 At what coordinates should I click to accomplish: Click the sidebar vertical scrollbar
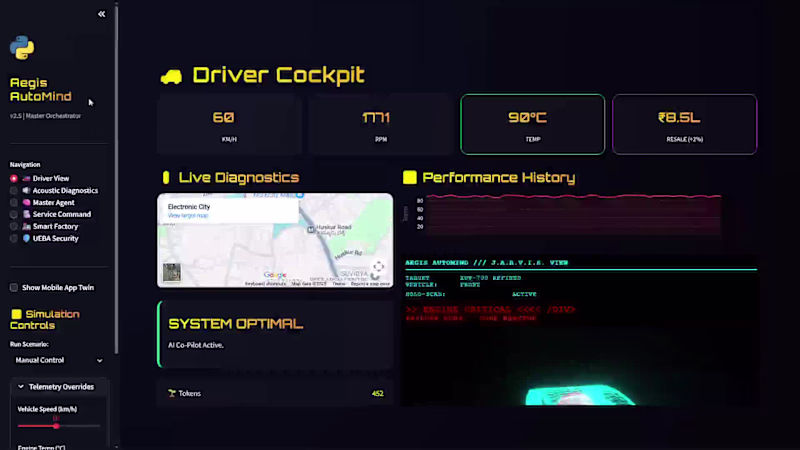(117, 179)
